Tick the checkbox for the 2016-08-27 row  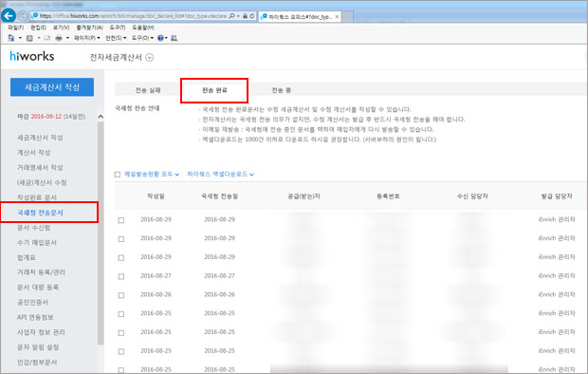point(121,276)
